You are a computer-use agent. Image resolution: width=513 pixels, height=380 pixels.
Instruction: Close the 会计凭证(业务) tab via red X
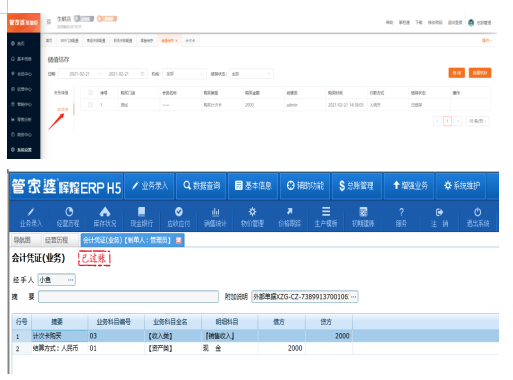[179, 240]
